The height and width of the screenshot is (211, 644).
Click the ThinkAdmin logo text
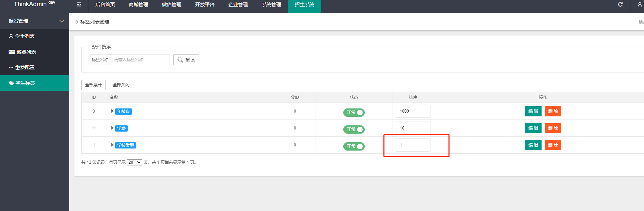[30, 4]
